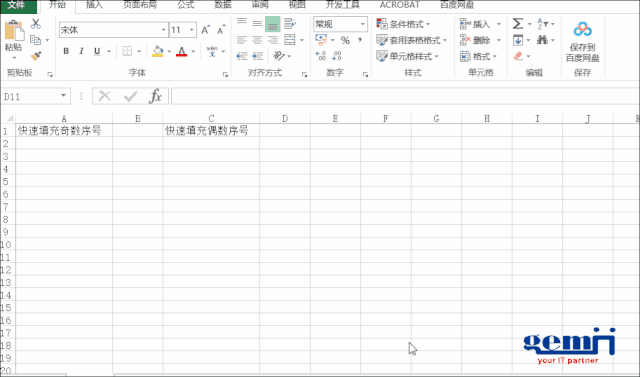Select cell C1 快速填充偶数序号
The height and width of the screenshot is (377, 640).
click(211, 131)
